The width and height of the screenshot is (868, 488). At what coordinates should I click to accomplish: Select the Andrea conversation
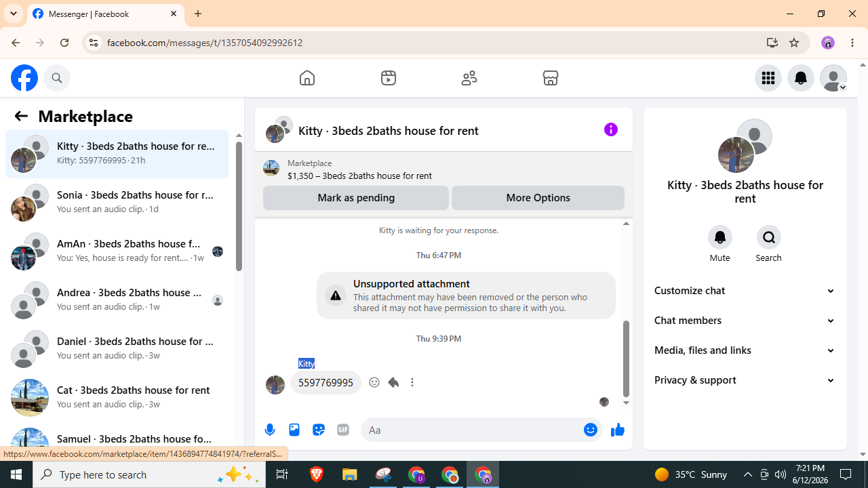(117, 300)
